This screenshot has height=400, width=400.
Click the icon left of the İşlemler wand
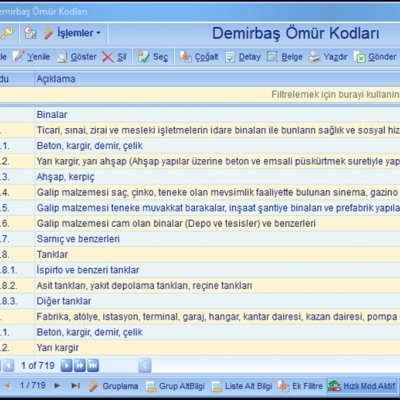pos(30,33)
